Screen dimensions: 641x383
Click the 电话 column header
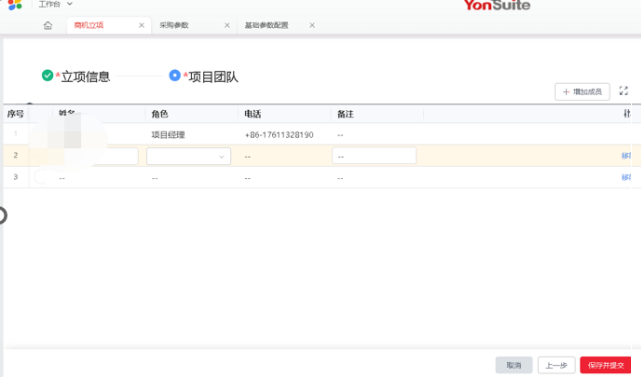(x=253, y=114)
